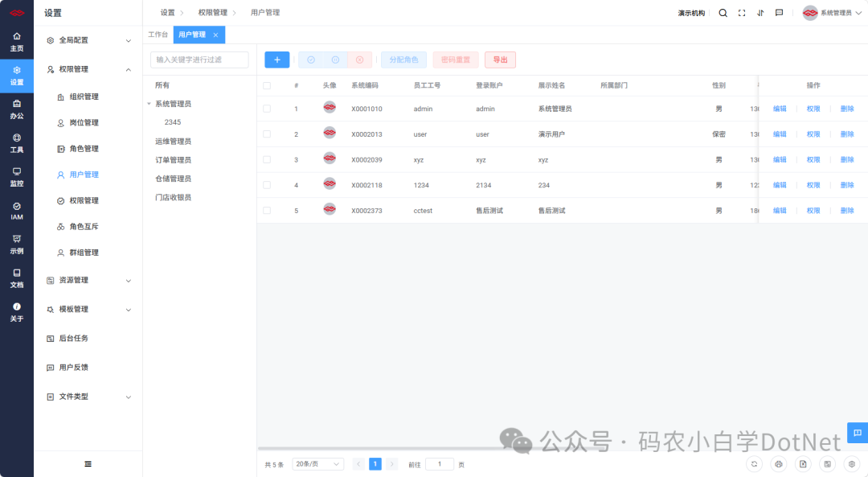Check the row for X0002118
The height and width of the screenshot is (477, 868).
pyautogui.click(x=267, y=185)
